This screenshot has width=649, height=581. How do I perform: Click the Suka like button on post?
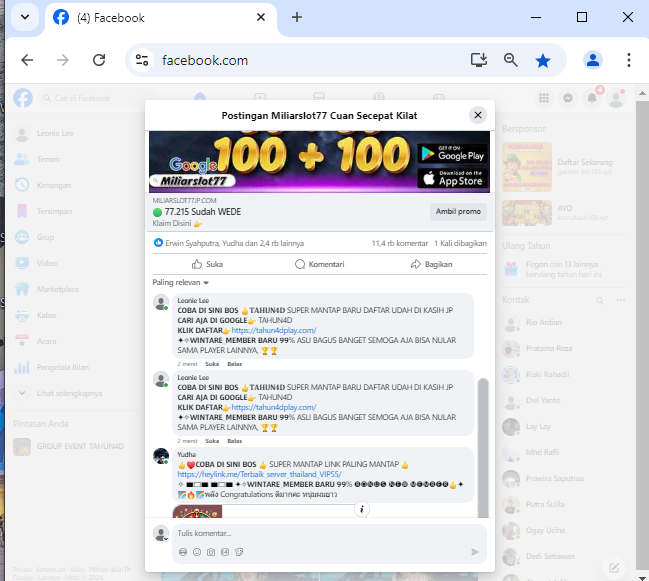point(207,264)
